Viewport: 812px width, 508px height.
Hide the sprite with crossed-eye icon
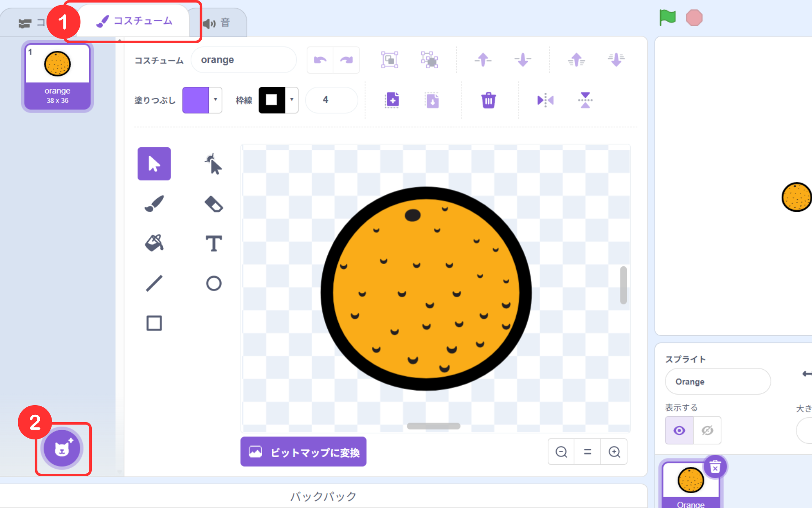[707, 431]
